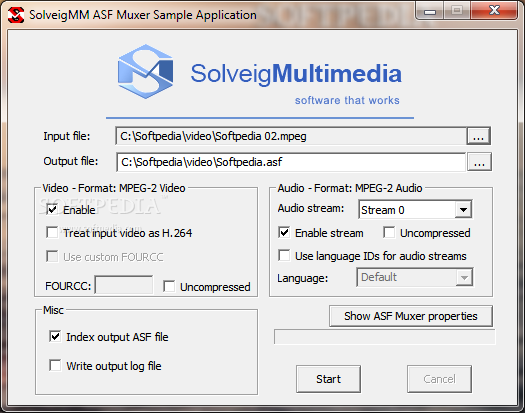Click the 'software that works' tagline

point(347,100)
